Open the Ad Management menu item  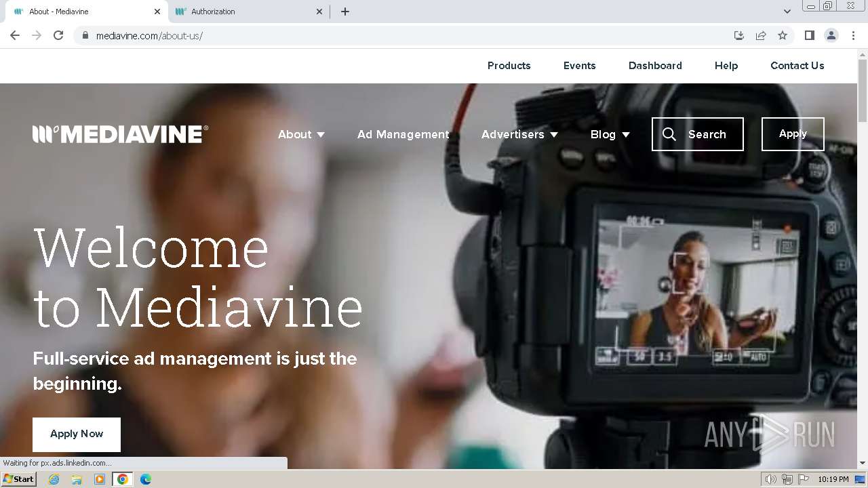click(403, 134)
